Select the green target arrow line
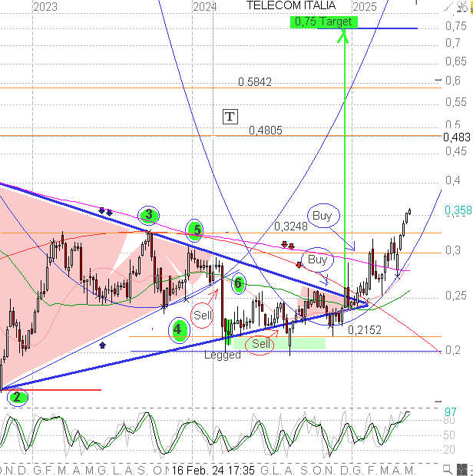 coord(345,158)
